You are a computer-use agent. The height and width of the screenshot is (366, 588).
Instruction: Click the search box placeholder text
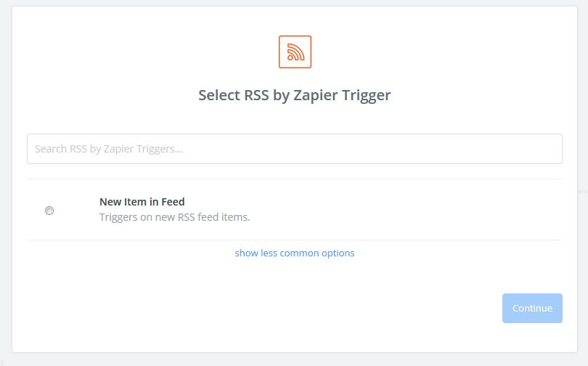coord(109,150)
